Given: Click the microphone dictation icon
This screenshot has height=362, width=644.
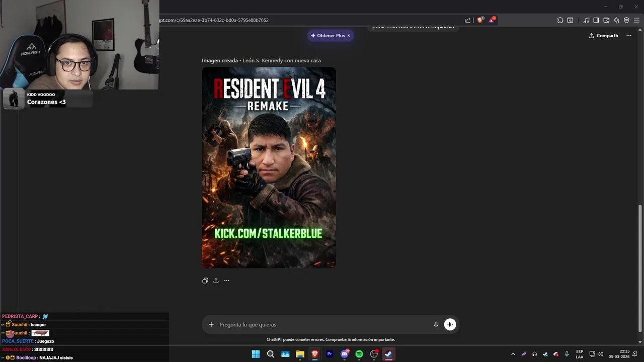Looking at the screenshot, I should 436,325.
